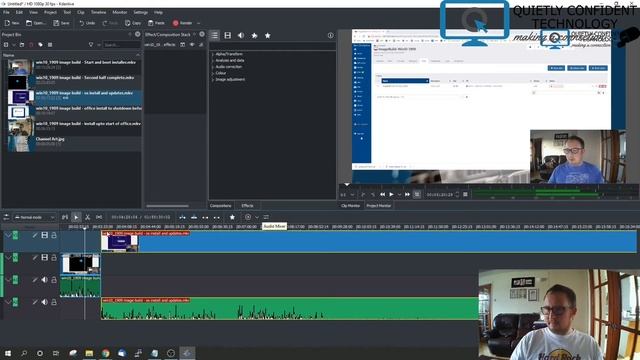Open the File menu

7,12
